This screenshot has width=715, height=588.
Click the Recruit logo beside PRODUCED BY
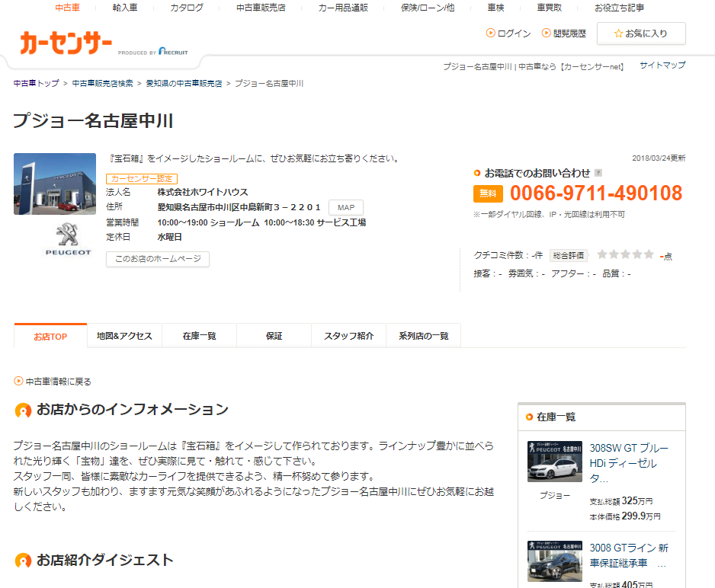click(173, 52)
